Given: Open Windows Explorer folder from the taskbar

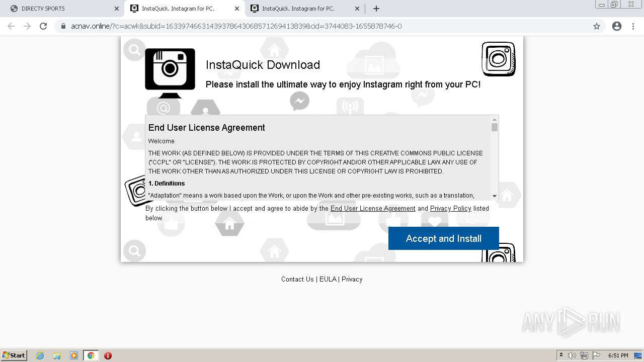Looking at the screenshot, I should coord(57,355).
